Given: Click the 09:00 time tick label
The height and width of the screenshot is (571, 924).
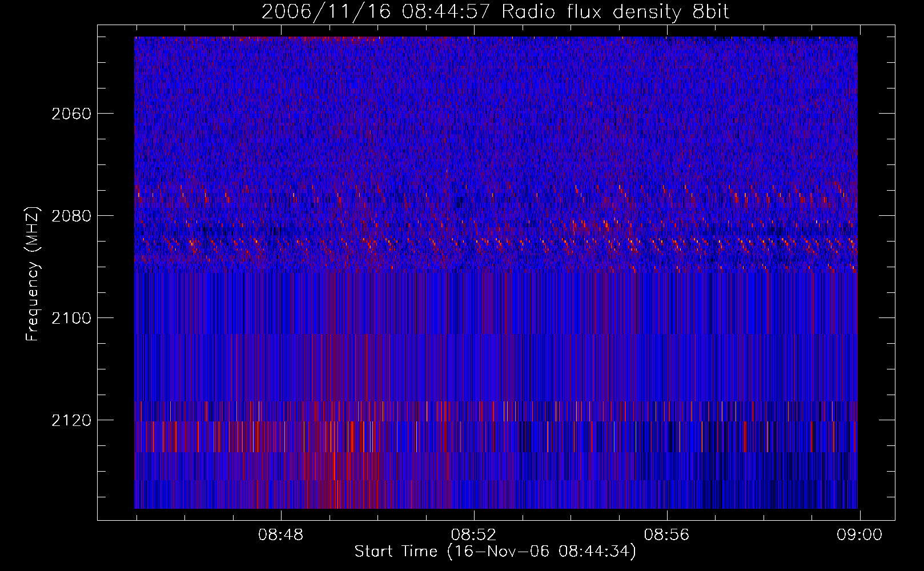Looking at the screenshot, I should 859,535.
